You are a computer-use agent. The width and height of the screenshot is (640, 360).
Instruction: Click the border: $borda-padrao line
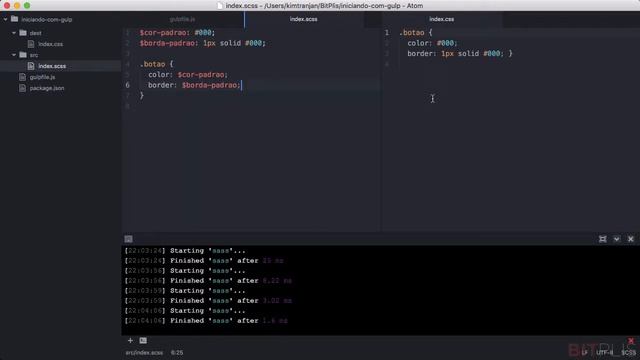pos(194,85)
